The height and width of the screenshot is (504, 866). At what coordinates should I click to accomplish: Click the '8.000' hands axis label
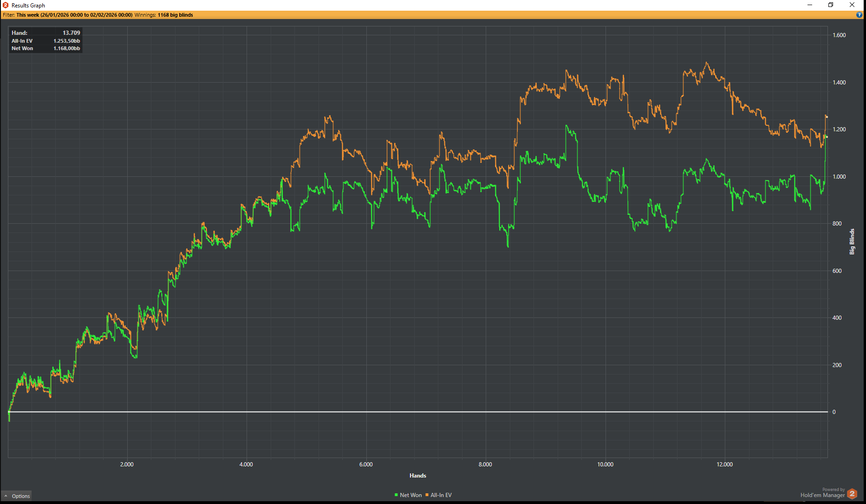(485, 465)
